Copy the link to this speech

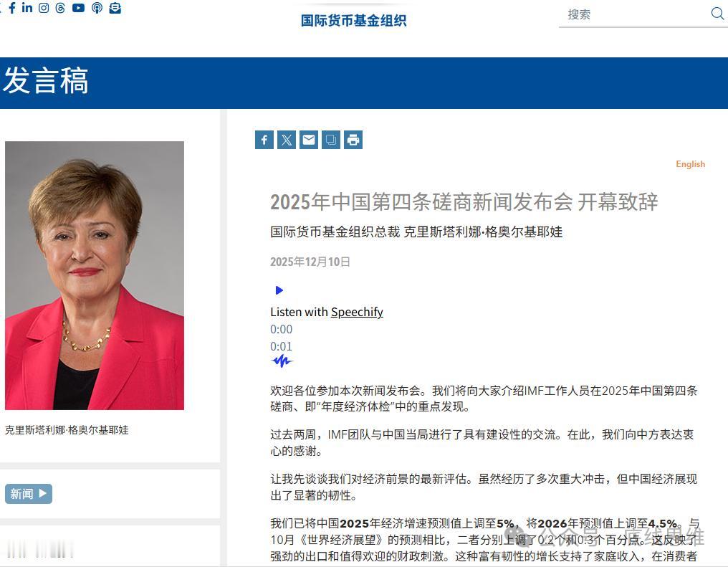330,140
